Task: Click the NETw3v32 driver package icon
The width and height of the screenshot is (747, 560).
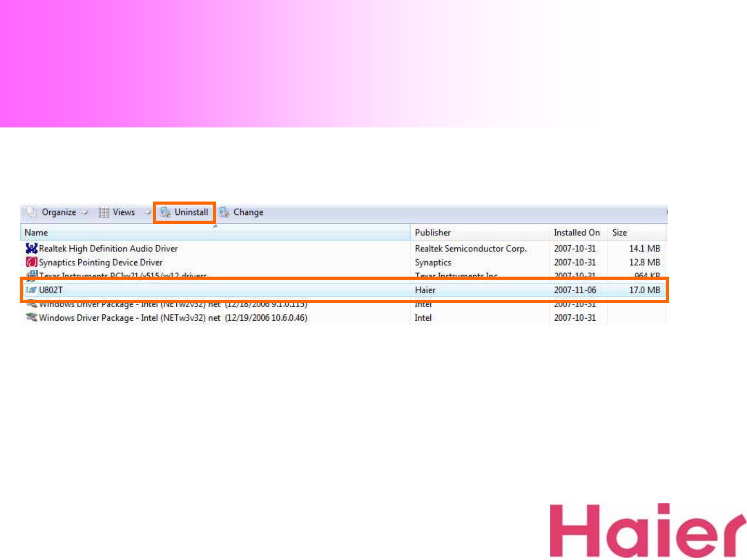Action: pos(32,318)
